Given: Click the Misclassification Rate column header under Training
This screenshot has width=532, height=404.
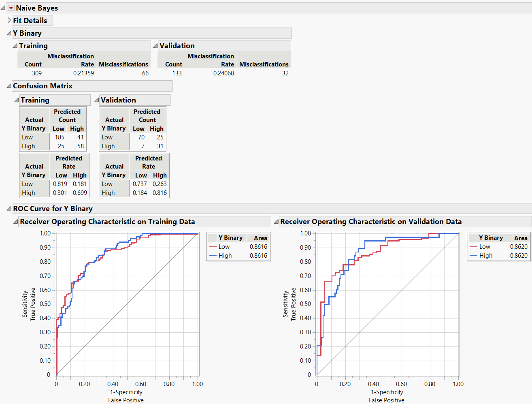Looking at the screenshot, I should click(70, 60).
